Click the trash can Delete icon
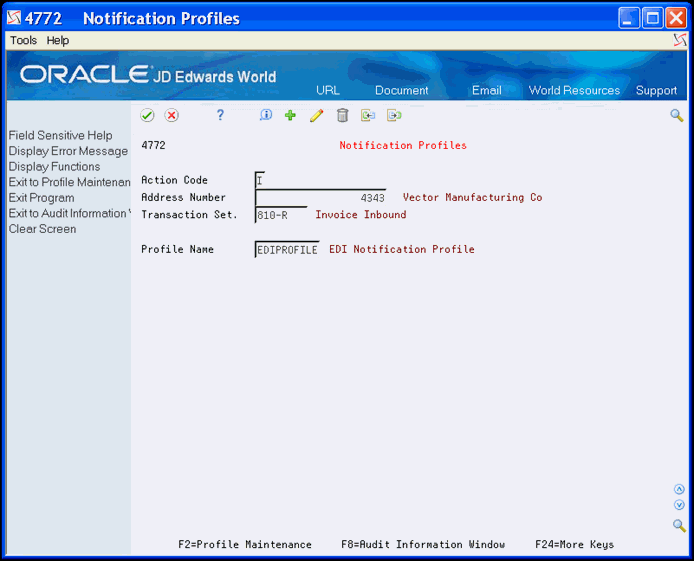Image resolution: width=694 pixels, height=561 pixels. pyautogui.click(x=342, y=115)
